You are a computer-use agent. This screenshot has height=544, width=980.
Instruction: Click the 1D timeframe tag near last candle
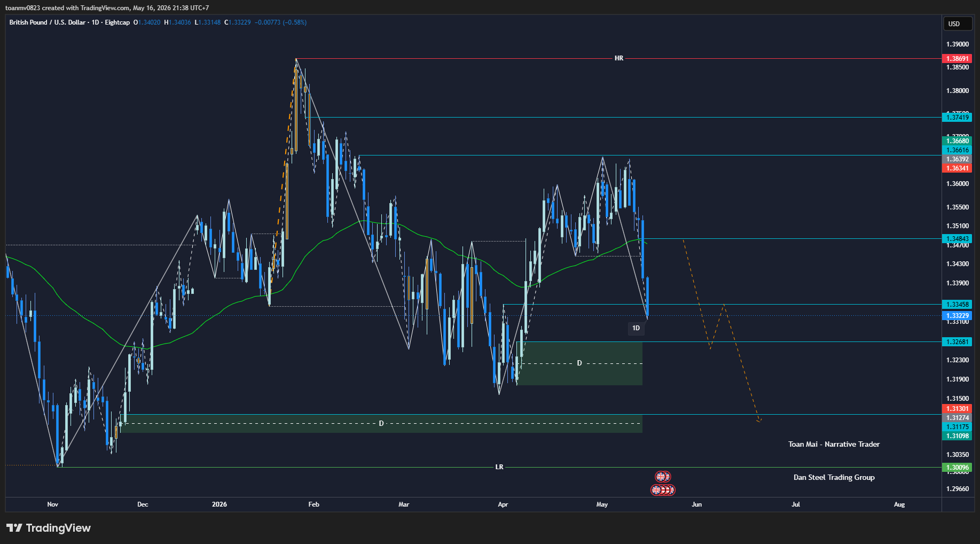click(x=636, y=328)
